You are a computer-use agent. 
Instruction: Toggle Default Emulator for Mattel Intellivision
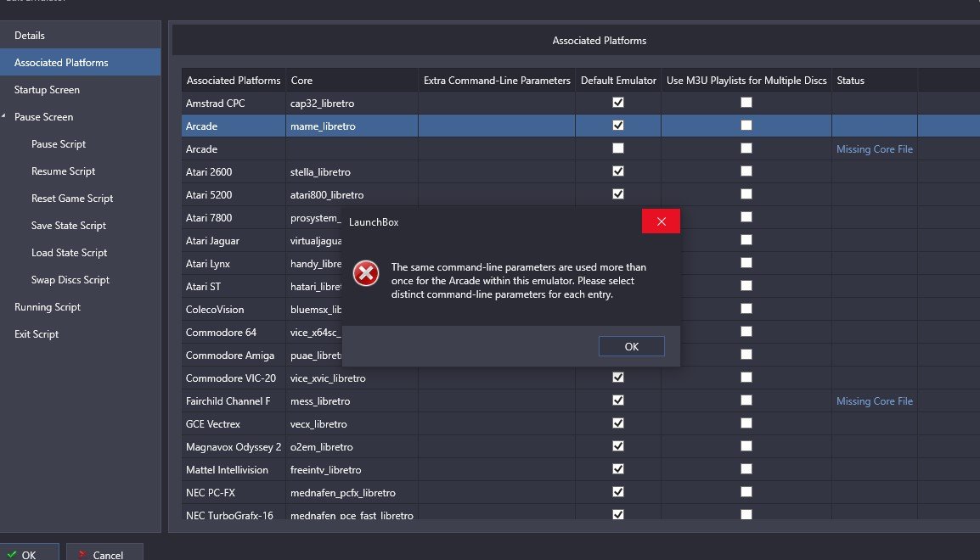618,469
